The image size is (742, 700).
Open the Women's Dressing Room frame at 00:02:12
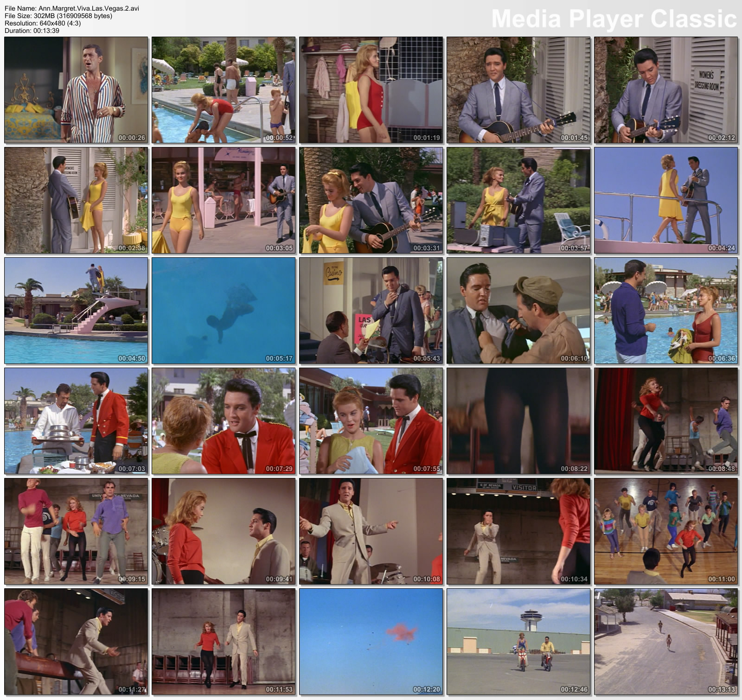coord(666,90)
